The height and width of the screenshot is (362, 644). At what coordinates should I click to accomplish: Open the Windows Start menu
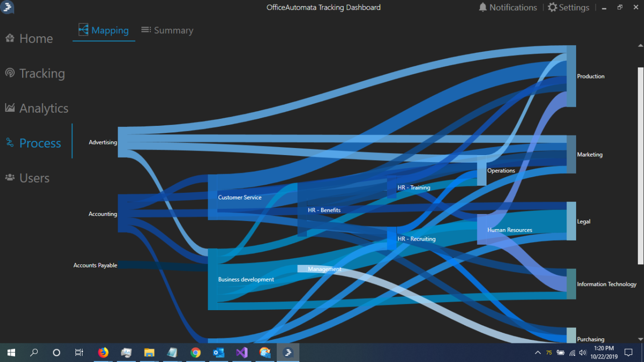tap(11, 352)
